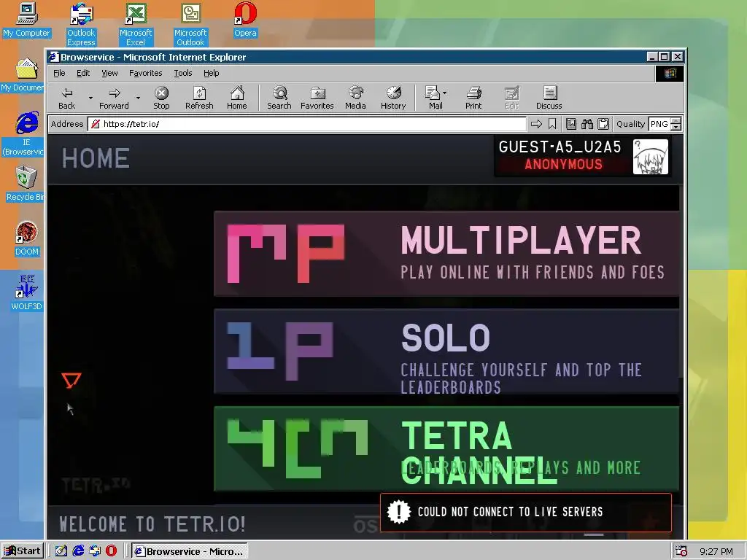Open the Help menu
Screen dimensions: 747x560
[x=211, y=73]
